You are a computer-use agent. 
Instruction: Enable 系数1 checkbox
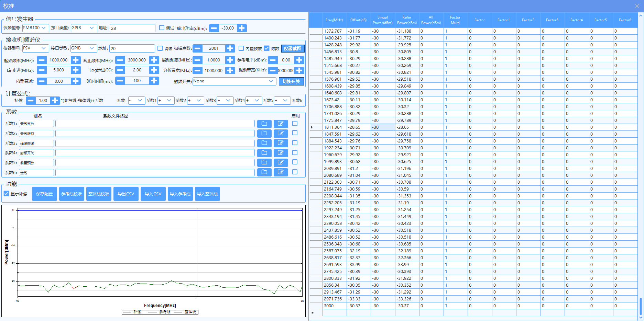click(295, 124)
